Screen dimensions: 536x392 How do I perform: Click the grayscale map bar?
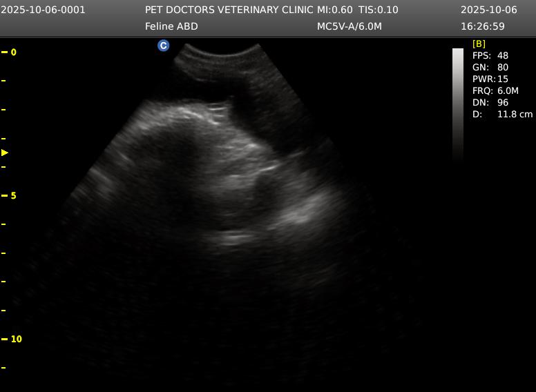(x=457, y=104)
